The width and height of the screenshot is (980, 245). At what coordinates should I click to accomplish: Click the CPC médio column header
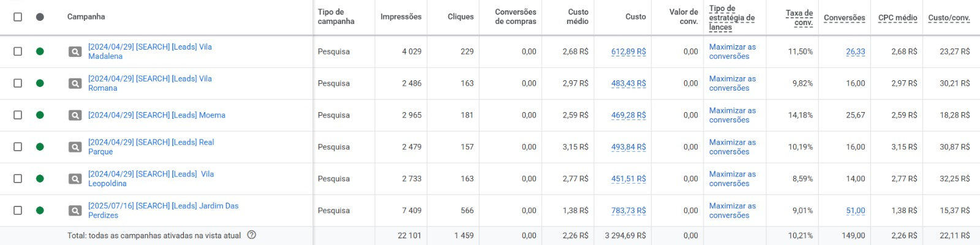click(897, 18)
